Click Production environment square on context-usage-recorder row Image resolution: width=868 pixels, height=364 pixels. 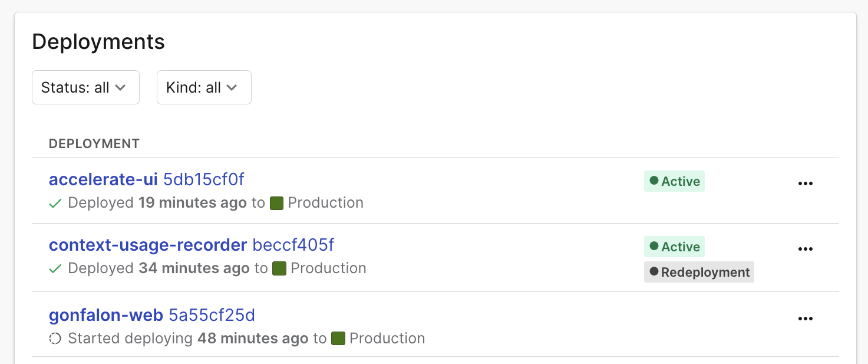pos(279,269)
